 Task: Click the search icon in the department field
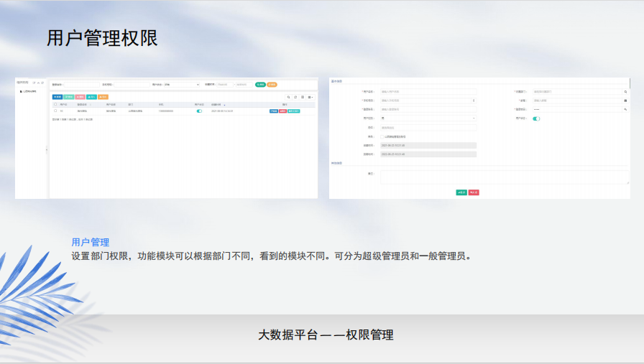[x=625, y=92]
